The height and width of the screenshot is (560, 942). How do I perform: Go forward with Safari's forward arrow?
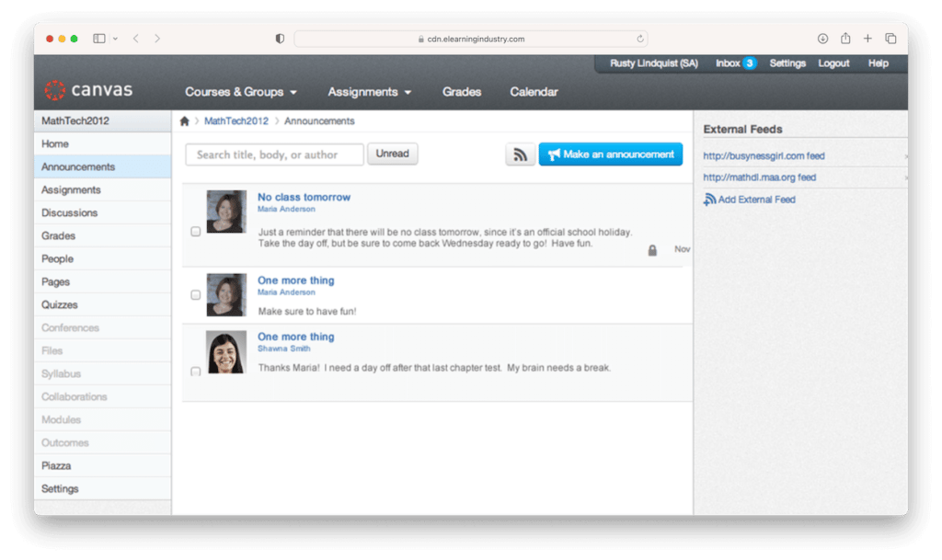(x=157, y=39)
